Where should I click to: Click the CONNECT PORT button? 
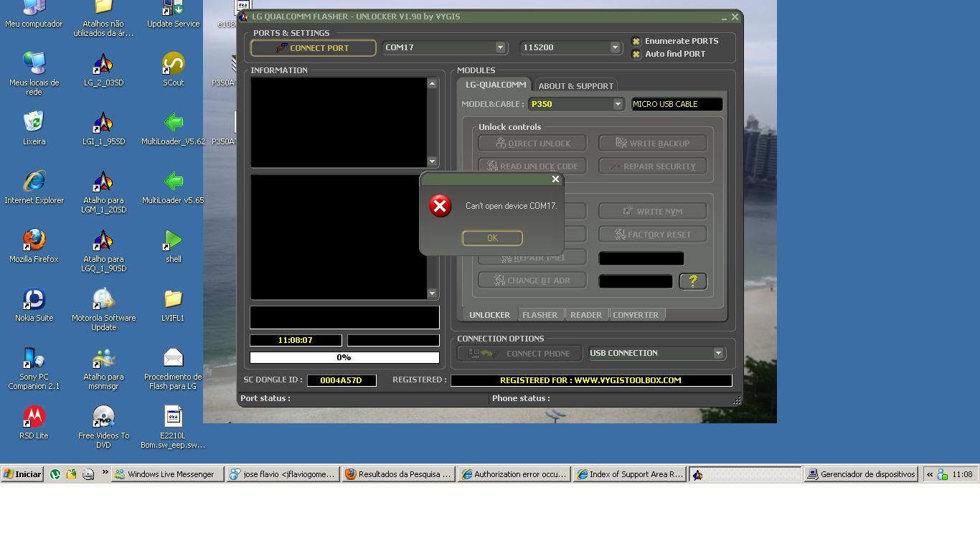(313, 48)
